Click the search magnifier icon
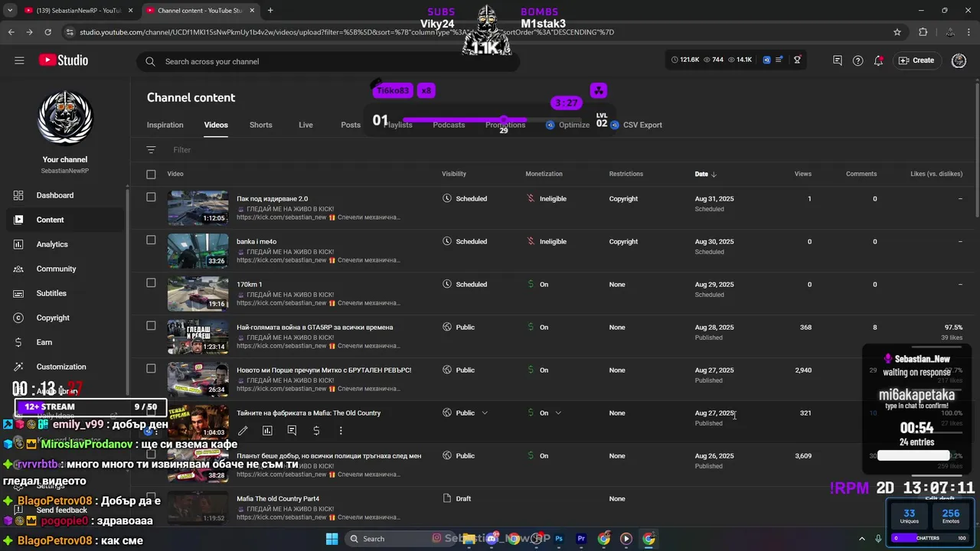This screenshot has width=980, height=551. click(x=150, y=61)
